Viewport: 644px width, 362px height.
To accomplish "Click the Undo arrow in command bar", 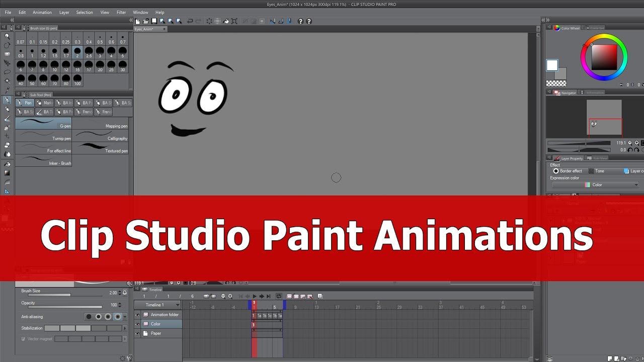I will tap(190, 21).
